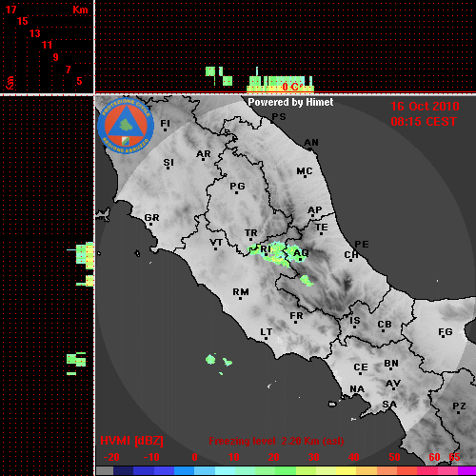476x476 pixels.
Task: Click the '7' km height label
Action: coord(68,69)
